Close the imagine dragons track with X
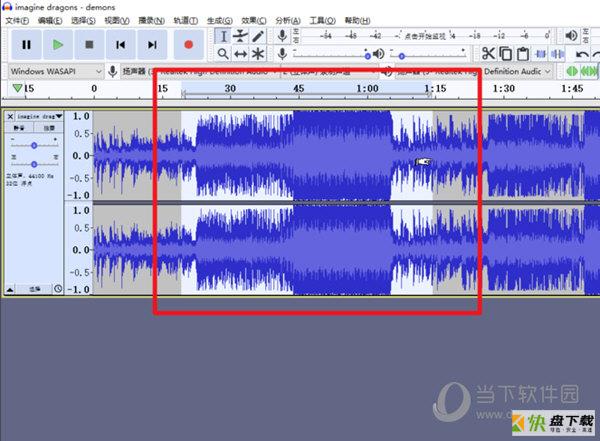This screenshot has width=600, height=441. pyautogui.click(x=10, y=116)
